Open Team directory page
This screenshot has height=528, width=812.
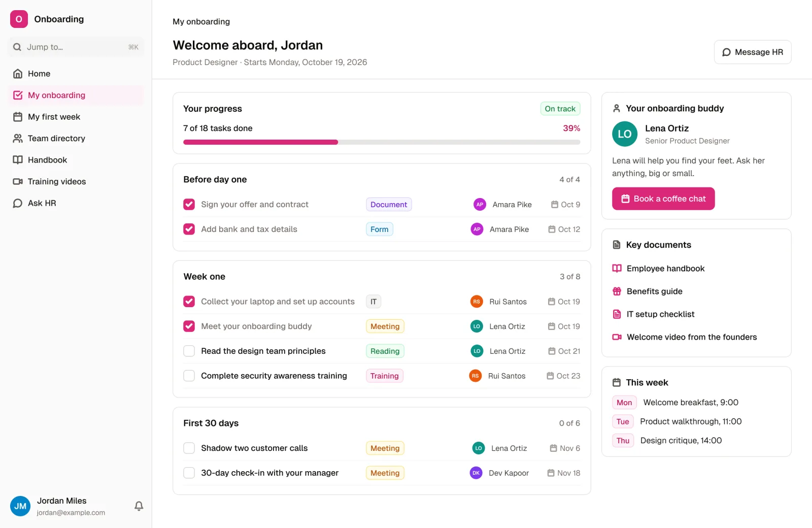point(76,139)
